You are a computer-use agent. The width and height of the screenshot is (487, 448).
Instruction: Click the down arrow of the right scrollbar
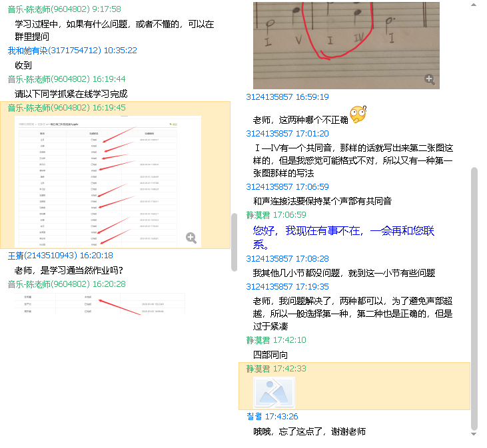tap(474, 434)
